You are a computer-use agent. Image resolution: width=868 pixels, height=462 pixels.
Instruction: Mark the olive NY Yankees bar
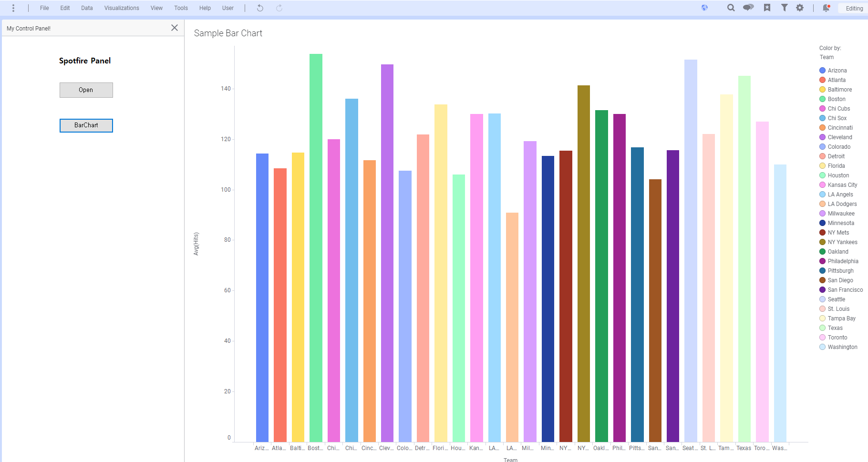[584, 264]
